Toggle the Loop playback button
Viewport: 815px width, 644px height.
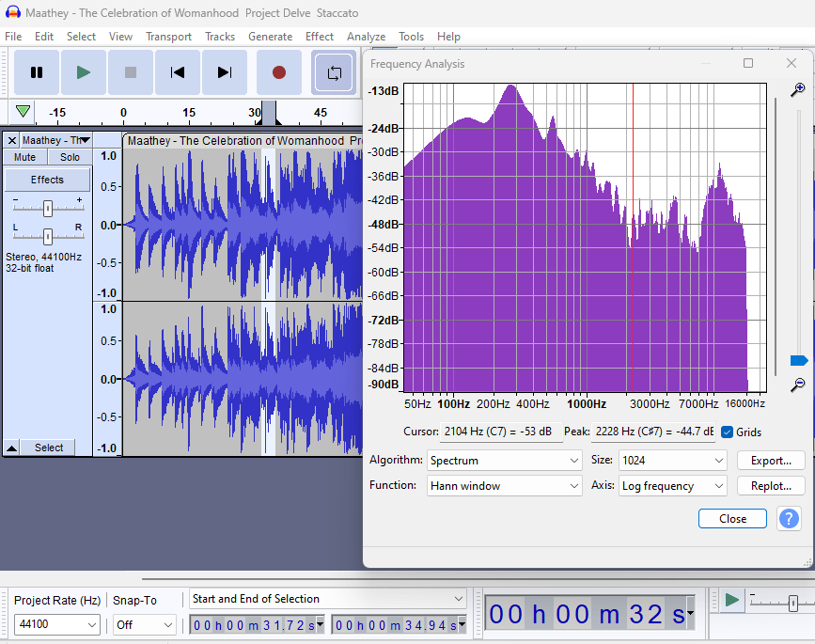point(334,72)
